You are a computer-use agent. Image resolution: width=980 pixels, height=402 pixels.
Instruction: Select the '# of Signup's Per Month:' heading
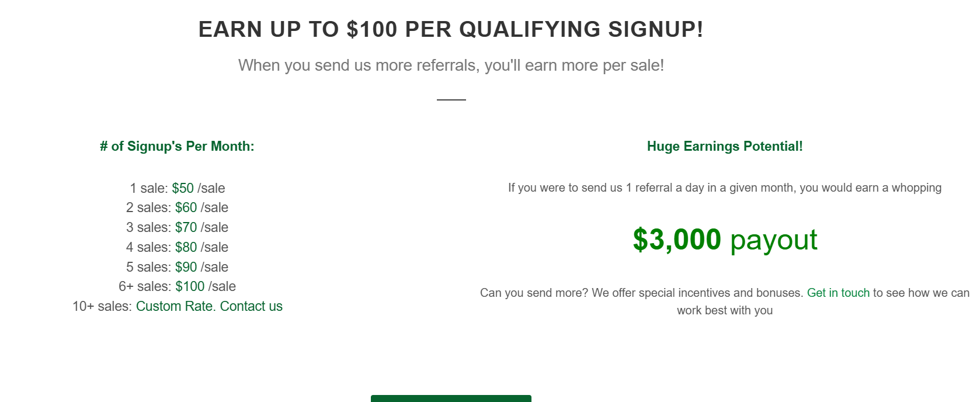pyautogui.click(x=177, y=146)
